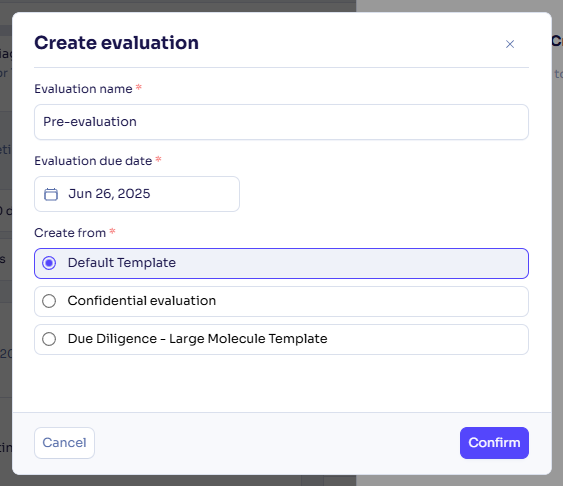Open the calendar icon date picker
This screenshot has width=563, height=486.
pos(51,194)
